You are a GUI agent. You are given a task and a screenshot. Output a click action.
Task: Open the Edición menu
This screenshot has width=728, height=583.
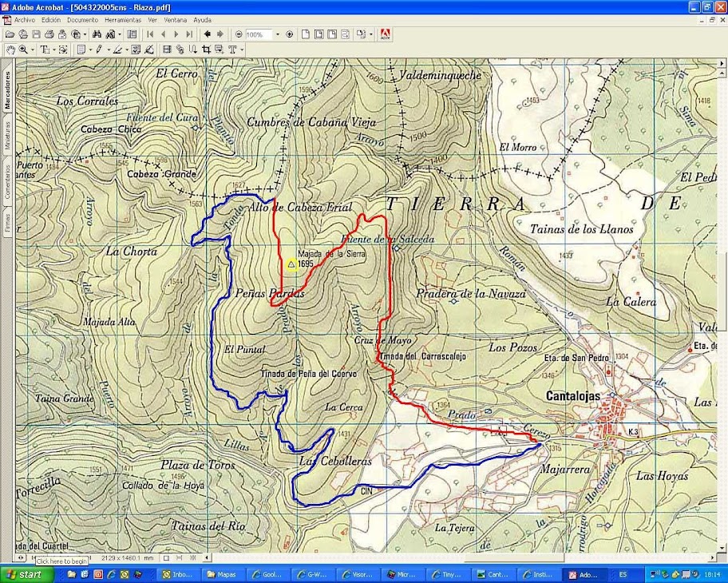(x=51, y=20)
